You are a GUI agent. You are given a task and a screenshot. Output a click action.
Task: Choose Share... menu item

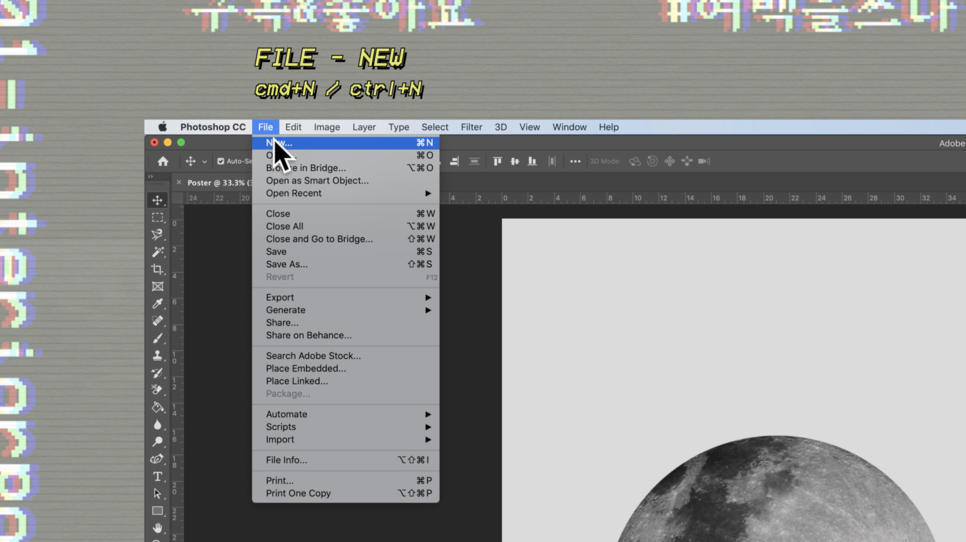pos(346,323)
